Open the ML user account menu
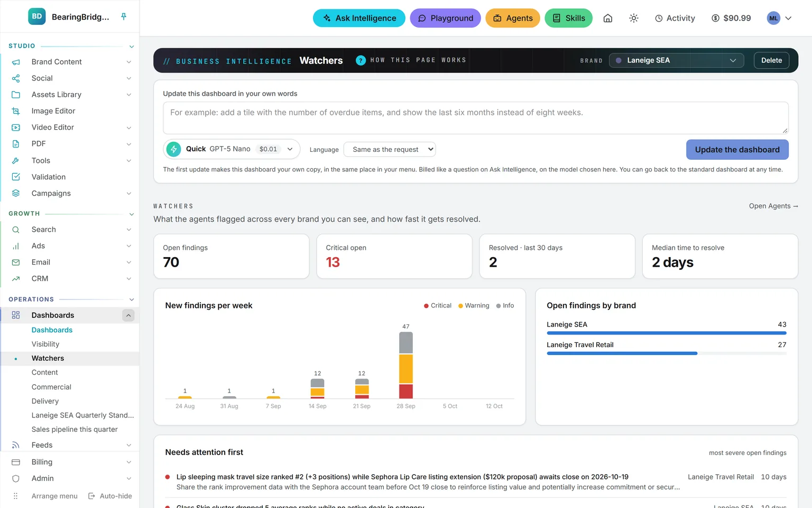 780,18
